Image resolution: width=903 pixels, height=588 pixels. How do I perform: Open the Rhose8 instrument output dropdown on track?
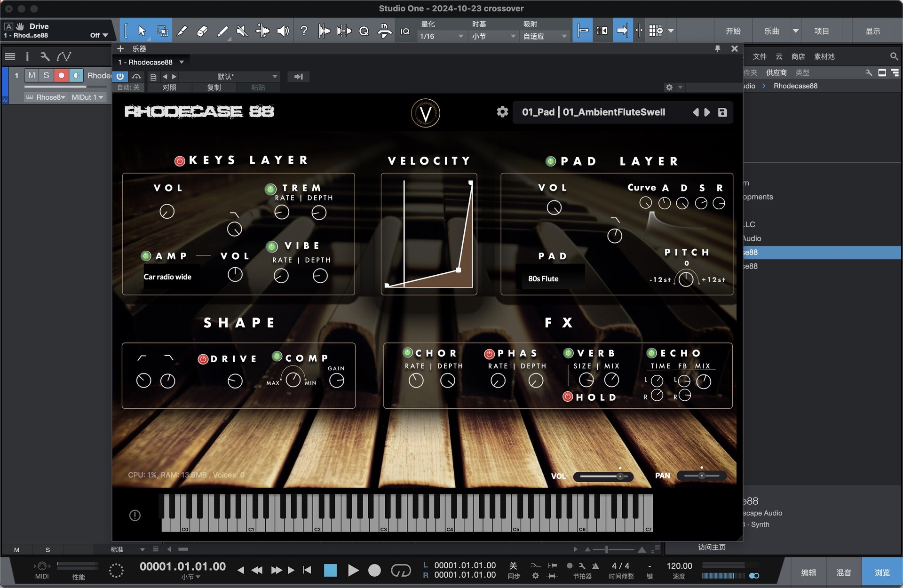46,97
